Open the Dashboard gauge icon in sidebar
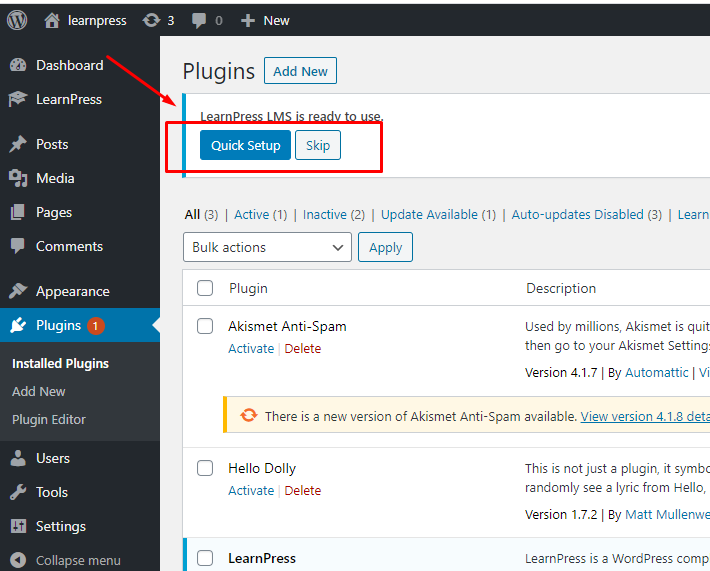Screen dimensions: 710x571 coord(18,65)
